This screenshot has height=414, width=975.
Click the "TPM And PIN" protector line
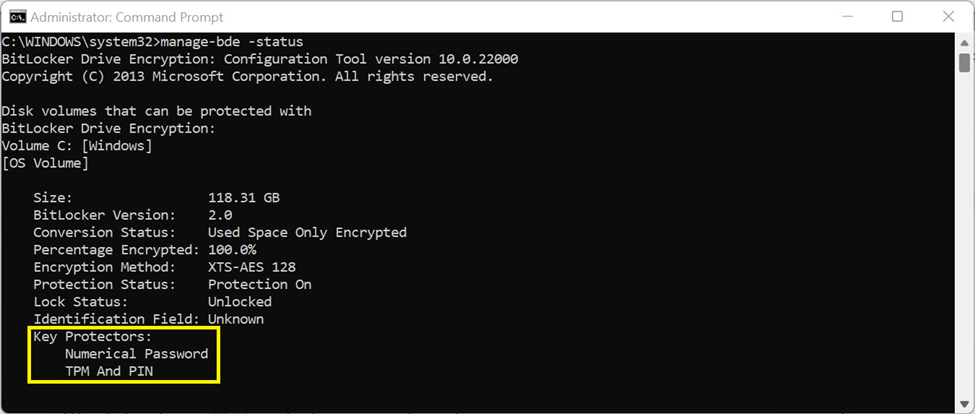(109, 371)
